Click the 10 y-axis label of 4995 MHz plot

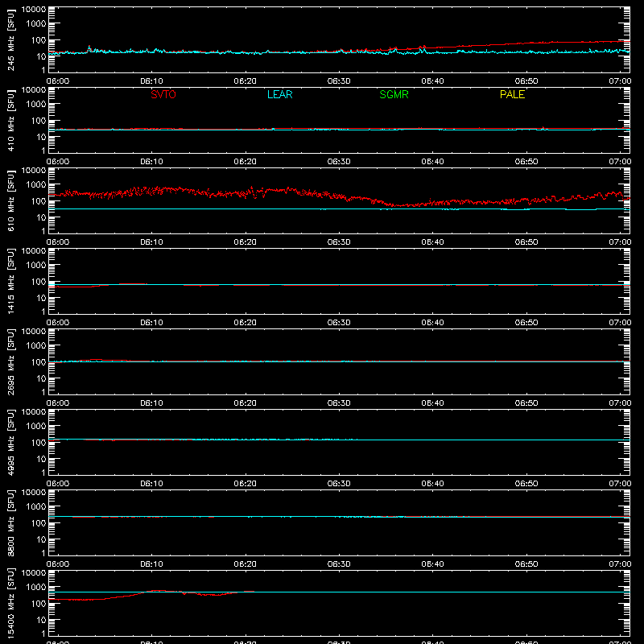point(41,459)
